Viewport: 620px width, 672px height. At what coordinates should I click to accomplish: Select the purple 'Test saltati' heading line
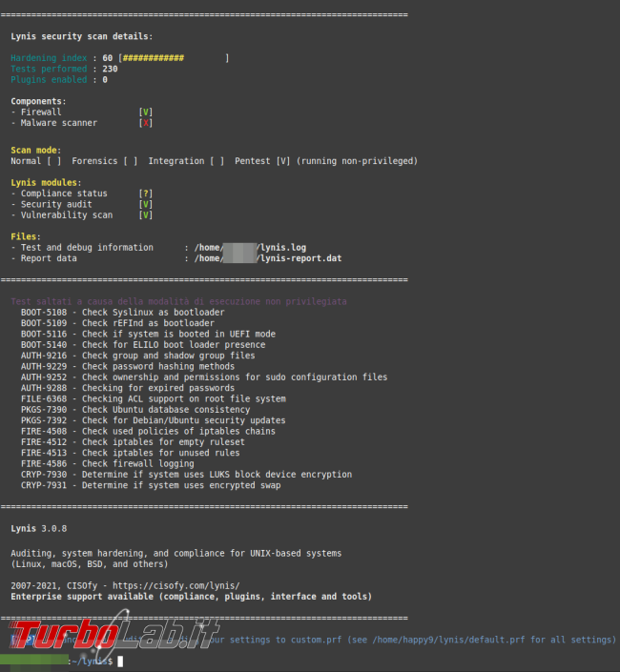(178, 301)
